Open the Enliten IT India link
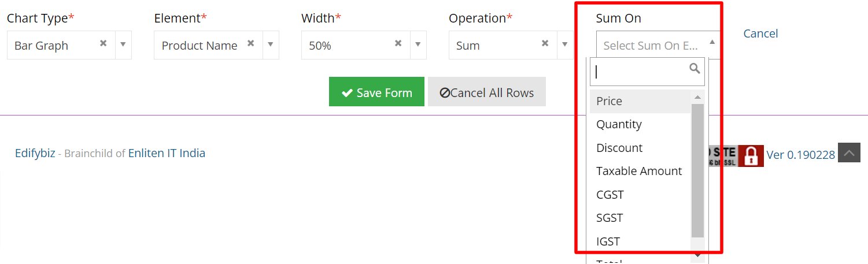Viewport: 868px width, 264px height. (167, 153)
